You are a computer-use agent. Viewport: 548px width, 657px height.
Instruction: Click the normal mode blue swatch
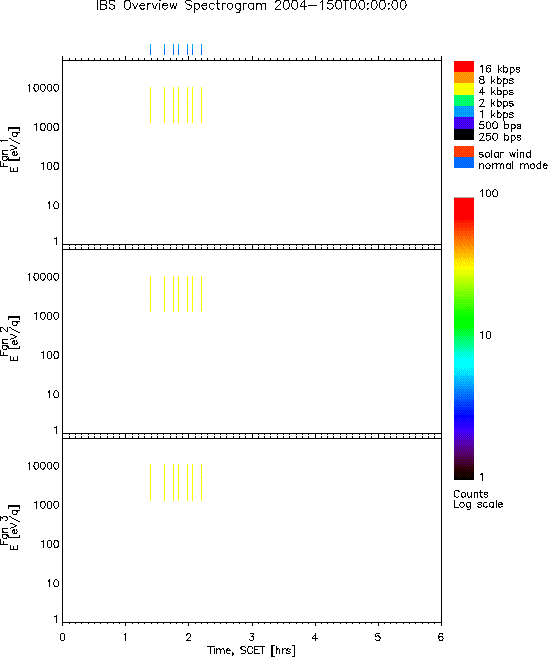tap(464, 163)
